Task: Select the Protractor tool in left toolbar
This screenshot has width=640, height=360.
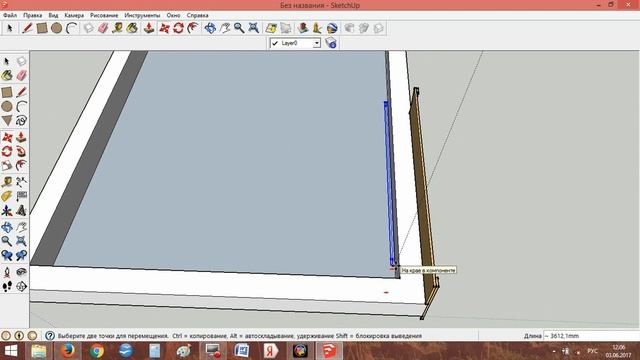Action: [x=7, y=196]
